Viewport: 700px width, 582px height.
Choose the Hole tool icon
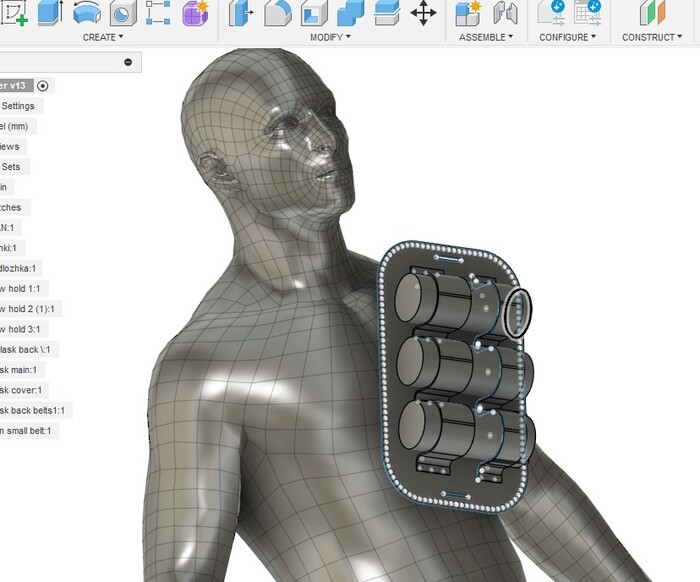point(122,13)
